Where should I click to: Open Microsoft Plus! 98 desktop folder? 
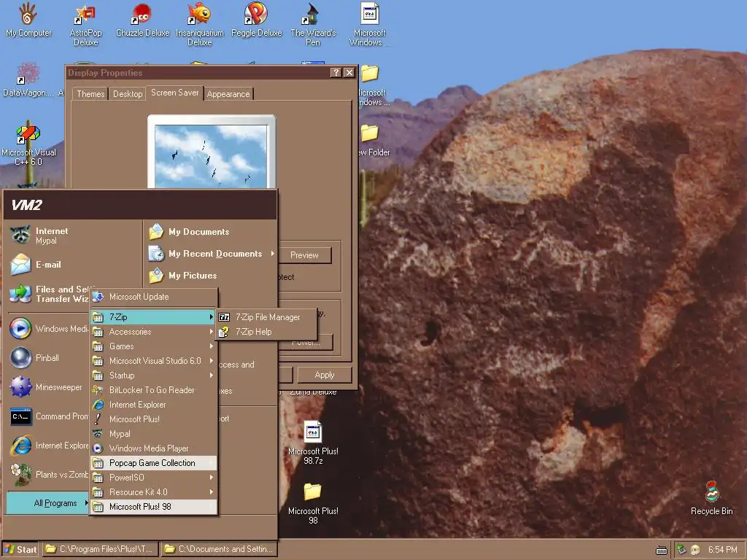[313, 503]
